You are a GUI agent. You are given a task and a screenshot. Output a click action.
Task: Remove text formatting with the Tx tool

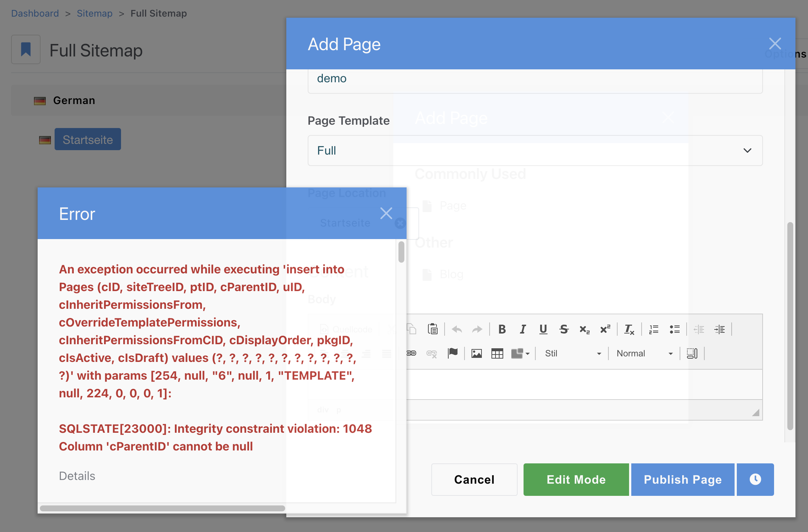(629, 329)
